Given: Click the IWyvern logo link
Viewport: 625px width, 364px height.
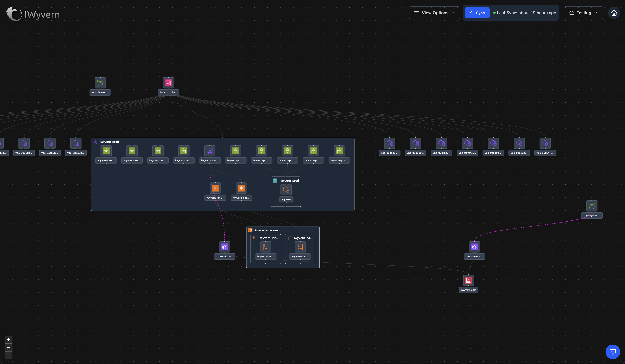Looking at the screenshot, I should click(33, 14).
